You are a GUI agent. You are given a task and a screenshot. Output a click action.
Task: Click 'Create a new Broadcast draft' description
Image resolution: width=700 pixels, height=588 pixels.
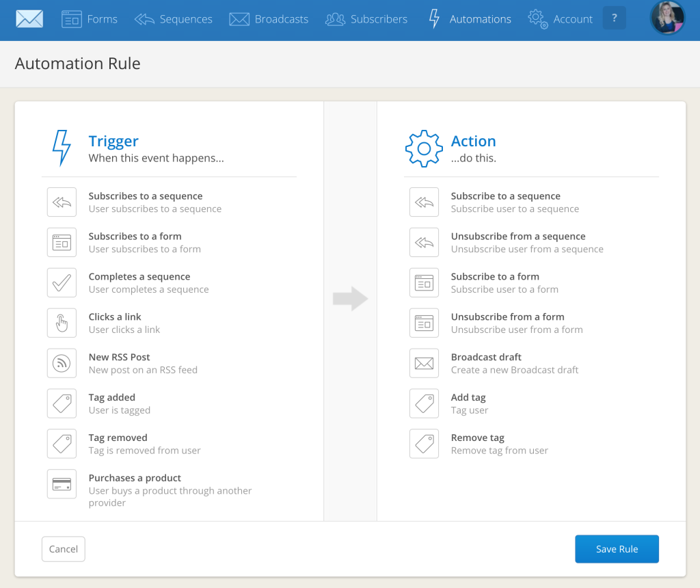click(515, 370)
